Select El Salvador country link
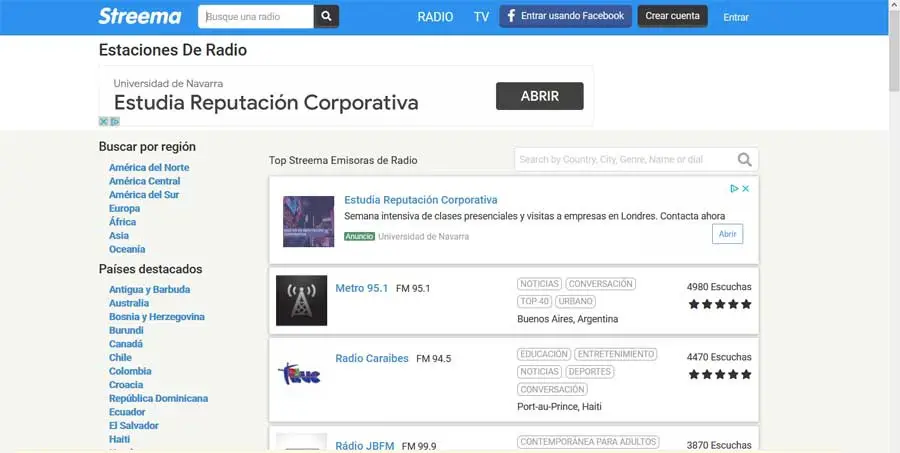Screen dimensions: 900x453 pos(134,425)
